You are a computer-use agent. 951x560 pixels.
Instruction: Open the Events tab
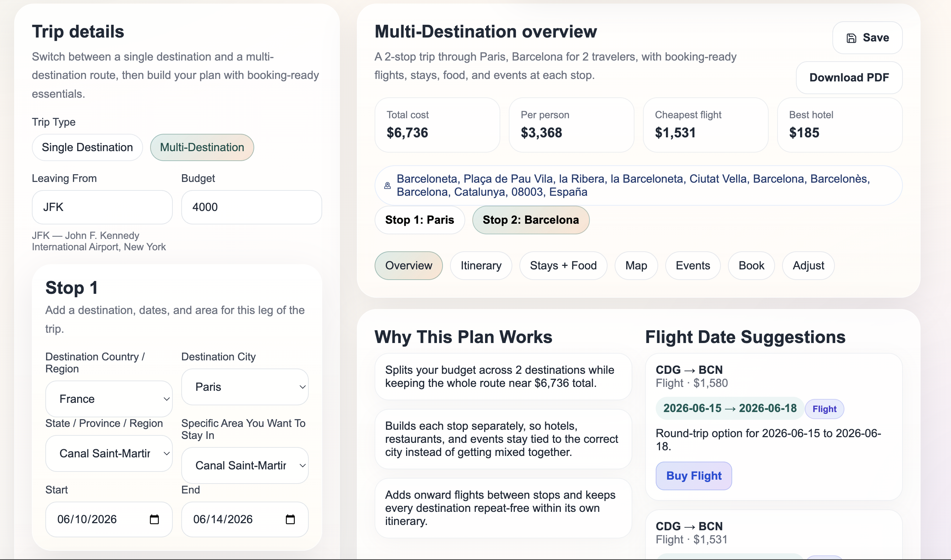point(693,265)
